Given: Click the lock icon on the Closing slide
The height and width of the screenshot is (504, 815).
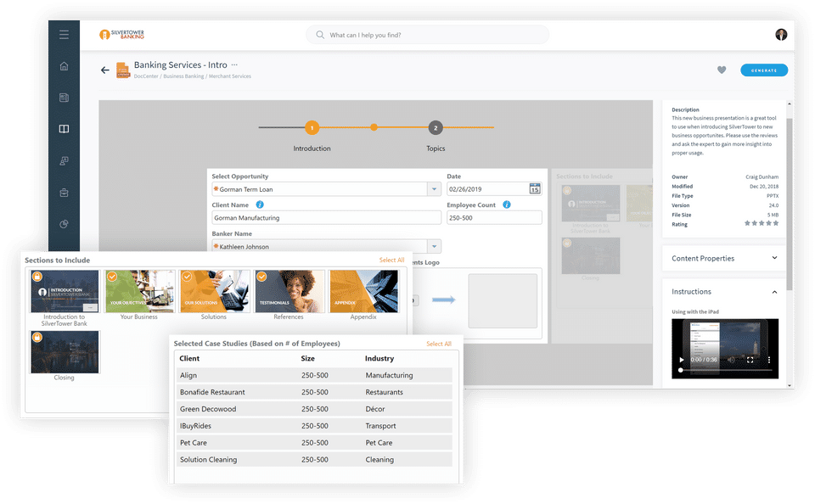Looking at the screenshot, I should click(37, 338).
